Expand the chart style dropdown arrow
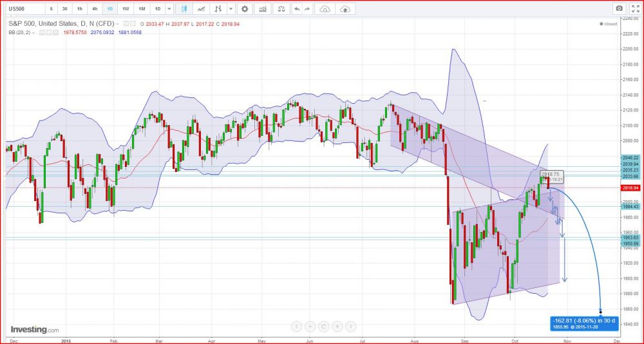 (231, 8)
